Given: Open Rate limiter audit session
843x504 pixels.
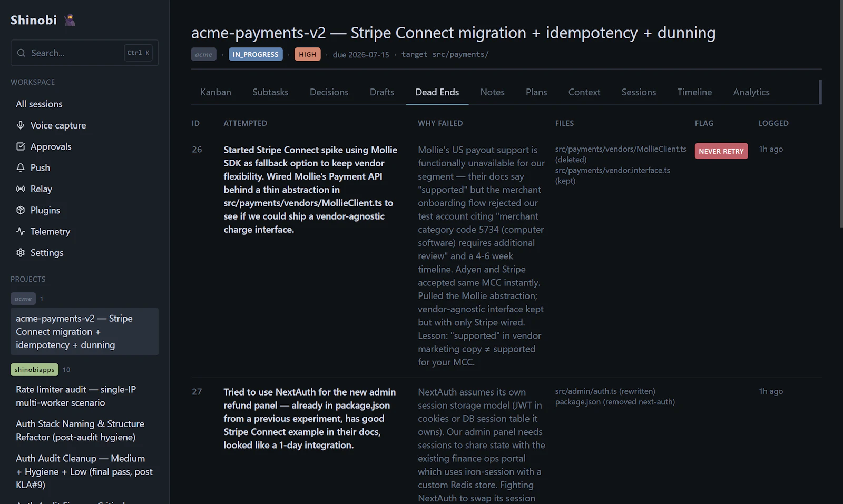Looking at the screenshot, I should [x=84, y=396].
